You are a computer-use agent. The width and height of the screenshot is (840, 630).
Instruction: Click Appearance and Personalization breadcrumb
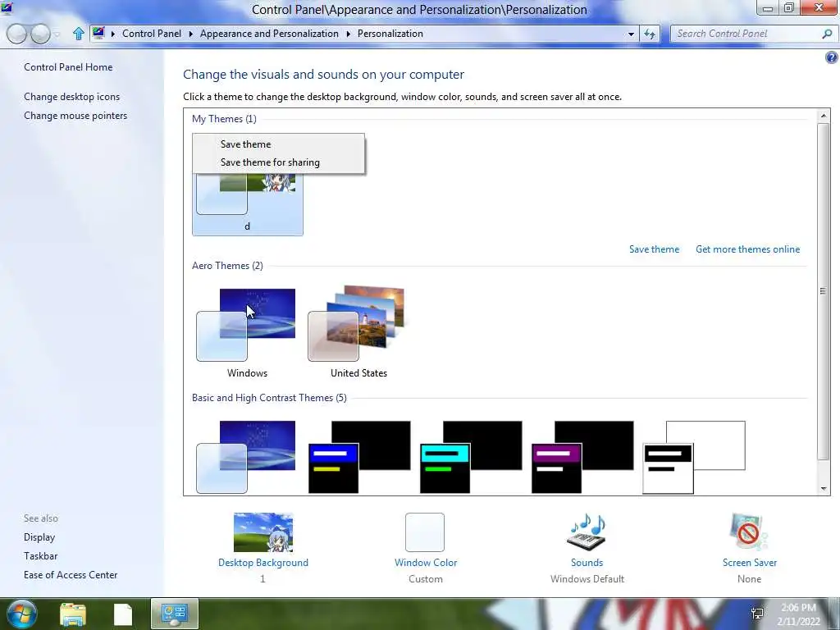269,34
